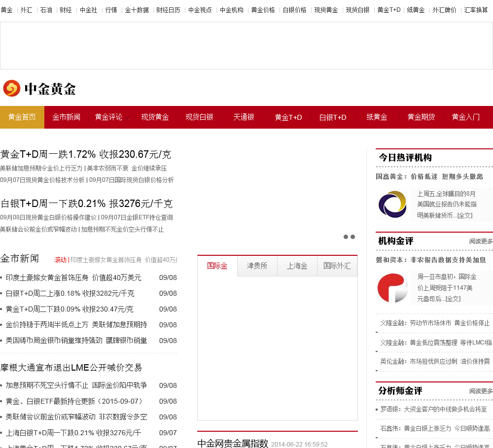Switch to the 国际金 tab
Viewport: 493px width, 448px height.
tap(217, 266)
